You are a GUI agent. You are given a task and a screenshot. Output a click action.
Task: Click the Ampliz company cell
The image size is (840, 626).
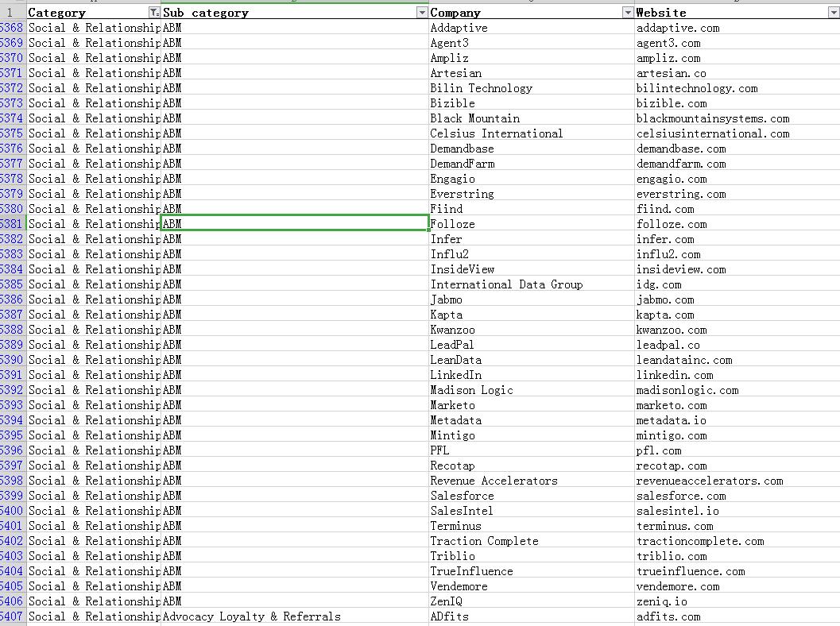(x=532, y=58)
